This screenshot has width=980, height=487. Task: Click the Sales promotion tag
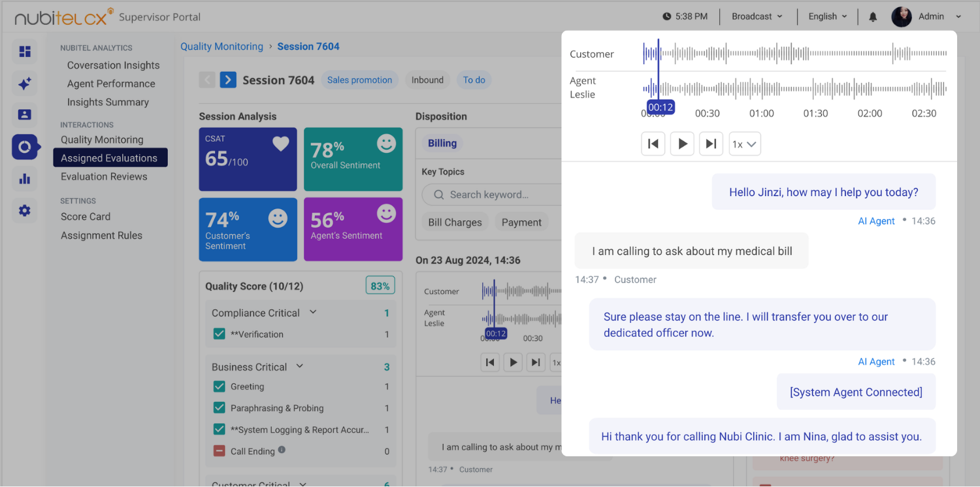coord(359,80)
